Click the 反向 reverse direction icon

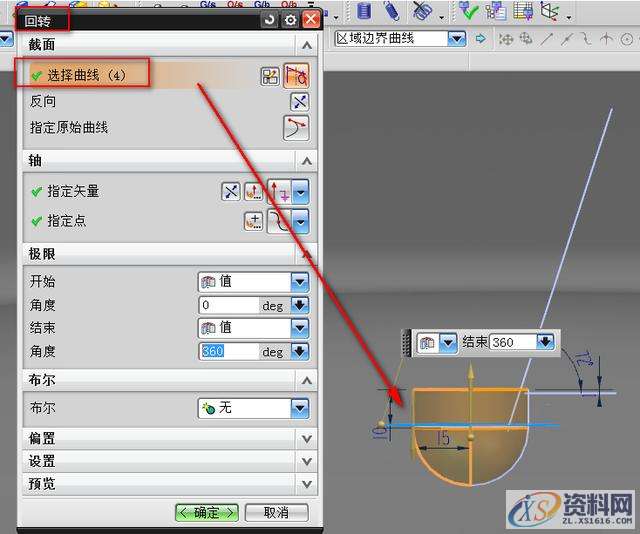[x=299, y=102]
